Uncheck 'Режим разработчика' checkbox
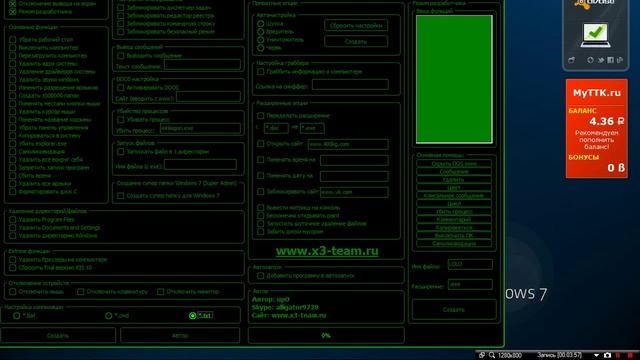The height and width of the screenshot is (360, 640). pos(13,12)
